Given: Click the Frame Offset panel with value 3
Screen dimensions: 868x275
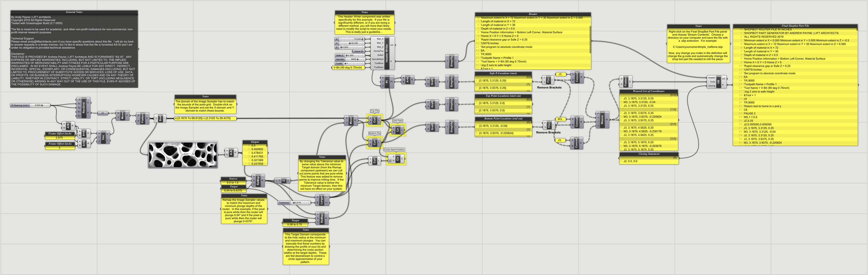Looking at the screenshot, I should tap(59, 146).
